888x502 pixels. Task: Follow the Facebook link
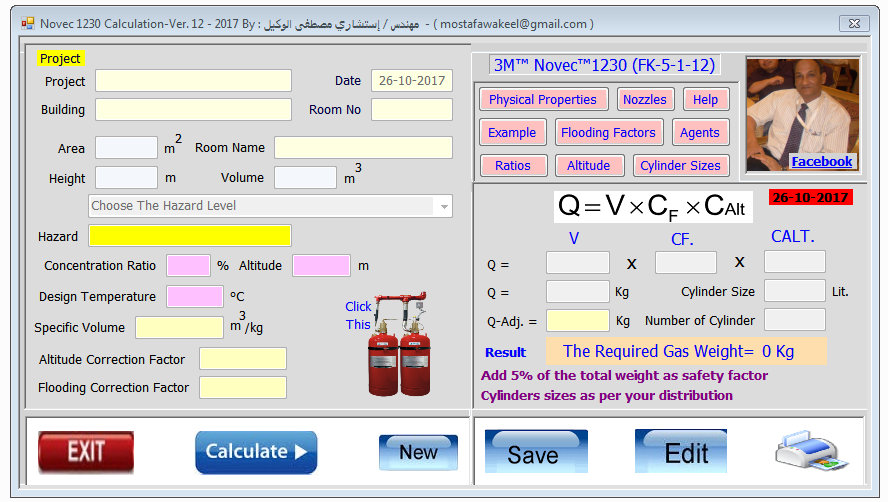pos(822,161)
